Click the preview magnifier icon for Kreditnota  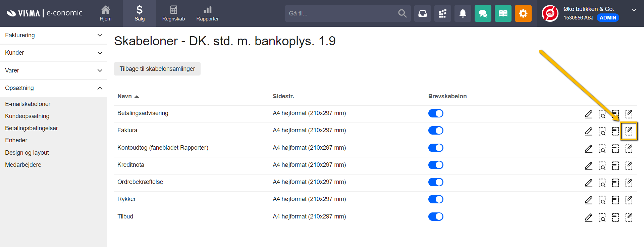602,166
